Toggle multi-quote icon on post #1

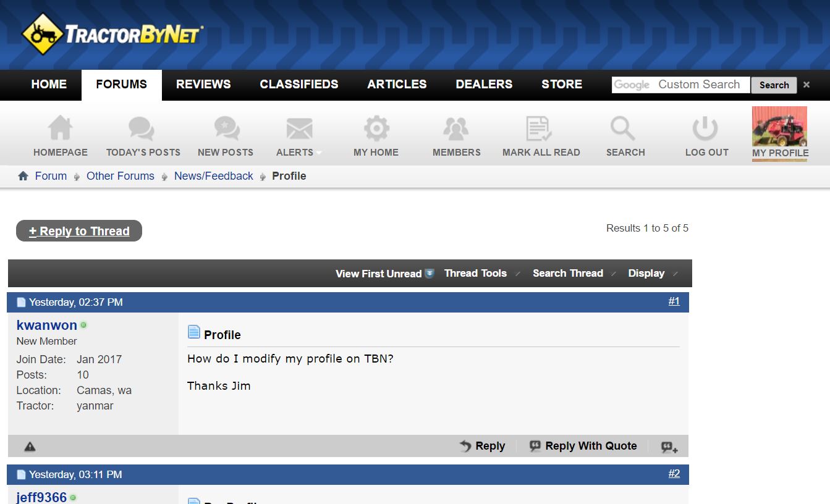point(669,447)
